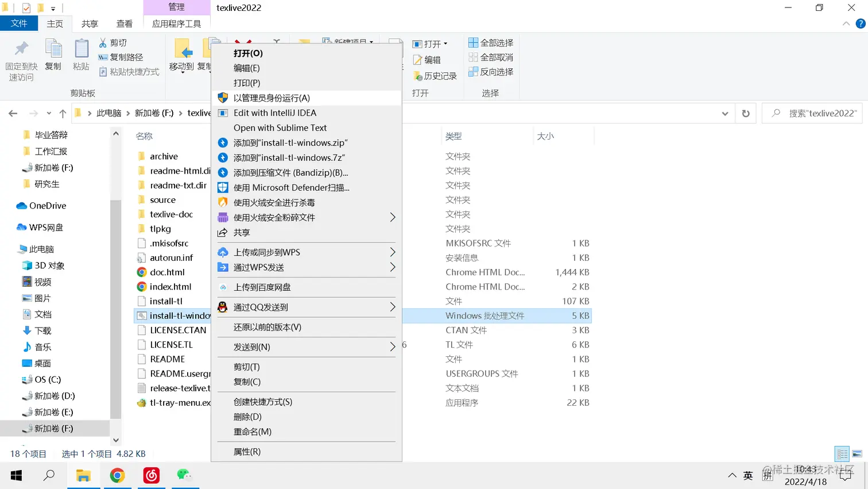The height and width of the screenshot is (489, 868).
Task: Add to install-tl-windows.zip with Bandizip
Action: pyautogui.click(x=307, y=143)
